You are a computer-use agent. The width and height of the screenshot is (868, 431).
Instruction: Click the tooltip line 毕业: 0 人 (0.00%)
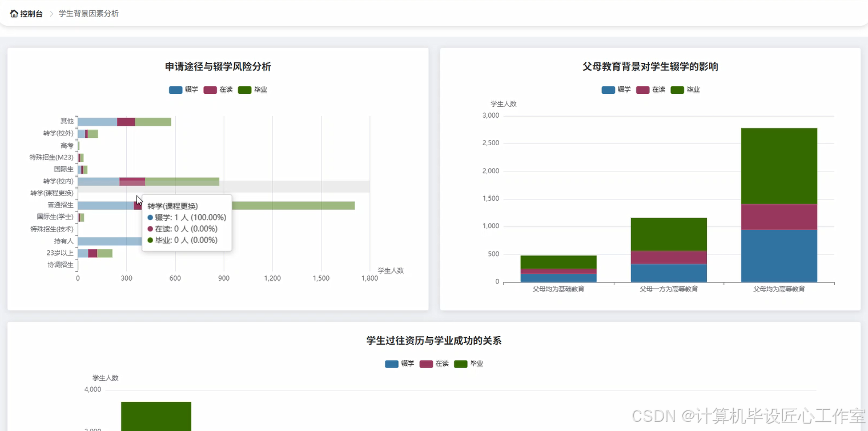point(183,240)
